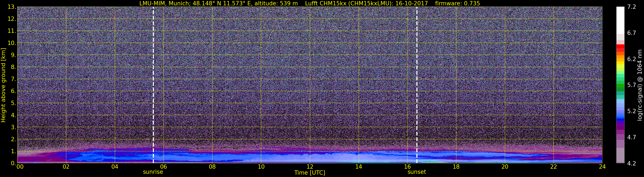Click the colorbar value '6.2'

coord(632,59)
